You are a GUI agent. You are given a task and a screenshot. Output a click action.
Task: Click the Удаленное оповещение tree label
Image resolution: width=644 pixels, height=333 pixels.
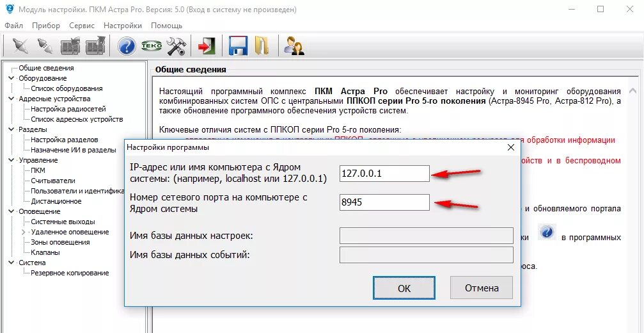tap(70, 232)
